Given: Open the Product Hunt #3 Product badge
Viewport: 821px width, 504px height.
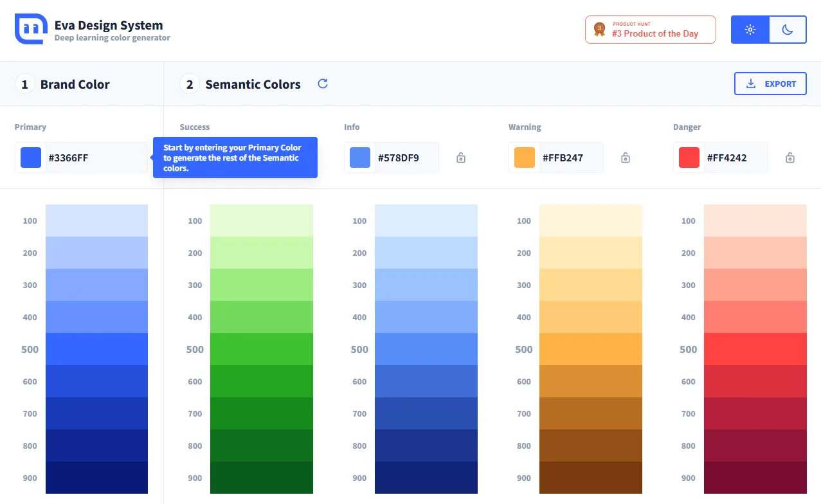Looking at the screenshot, I should pos(650,30).
